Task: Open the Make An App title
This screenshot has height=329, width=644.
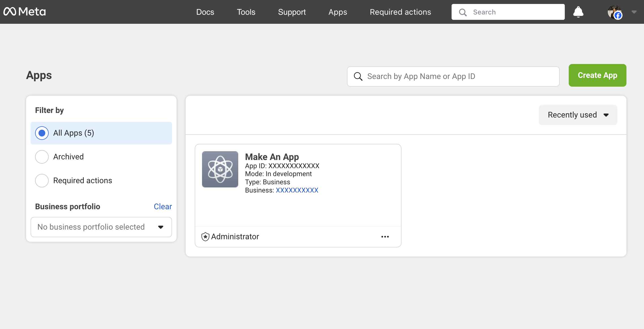Action: click(x=272, y=157)
